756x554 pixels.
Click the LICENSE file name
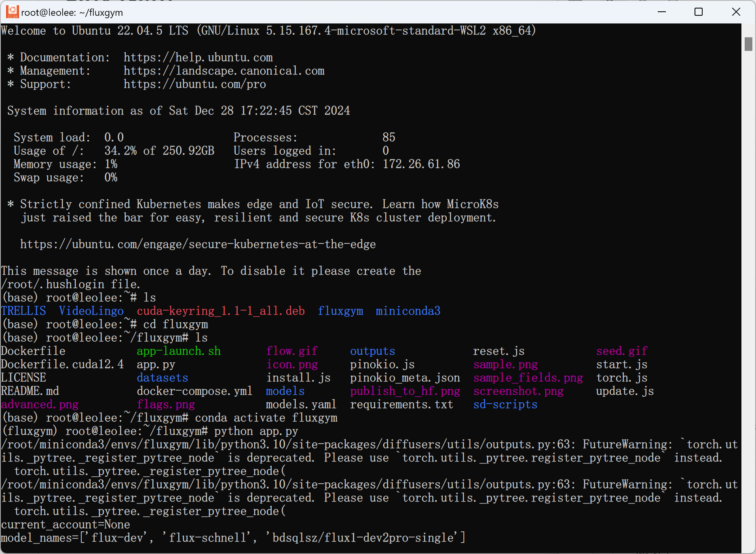pos(23,378)
